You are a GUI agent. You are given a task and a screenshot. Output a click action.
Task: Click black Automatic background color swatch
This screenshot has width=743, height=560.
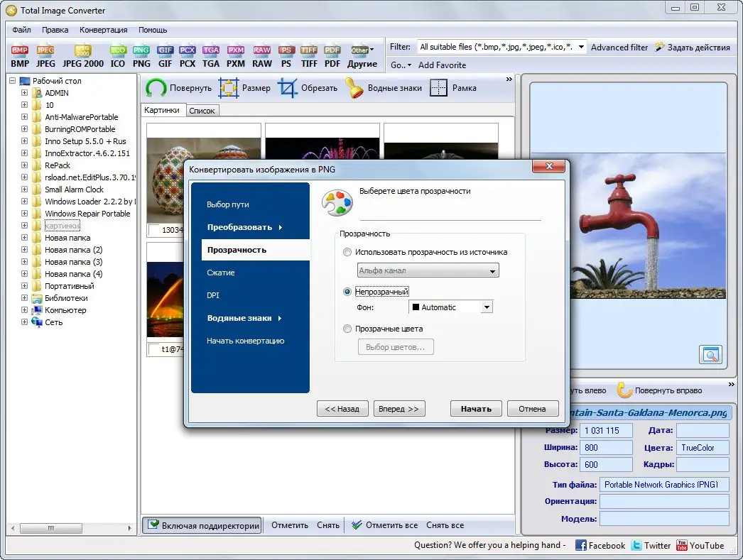[x=416, y=307]
